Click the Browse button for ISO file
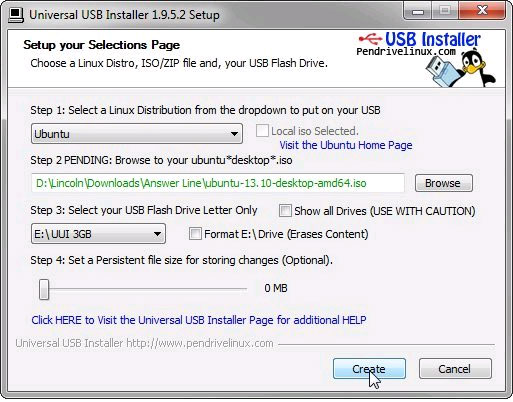 click(444, 183)
